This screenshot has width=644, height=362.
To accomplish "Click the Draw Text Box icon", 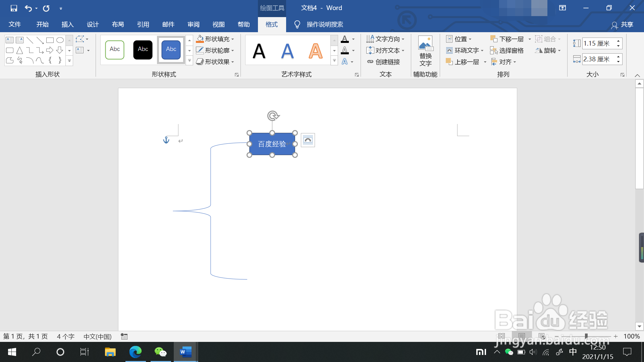I will coord(80,50).
